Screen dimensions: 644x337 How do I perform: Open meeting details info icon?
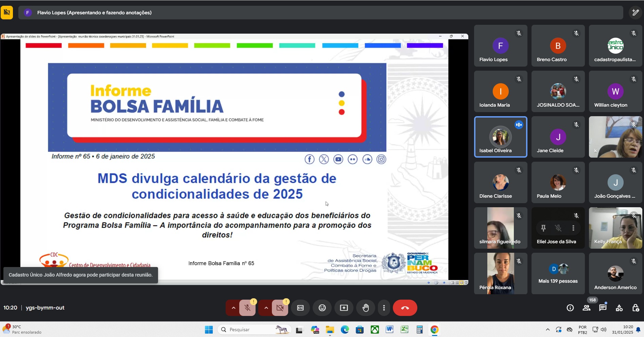point(570,308)
